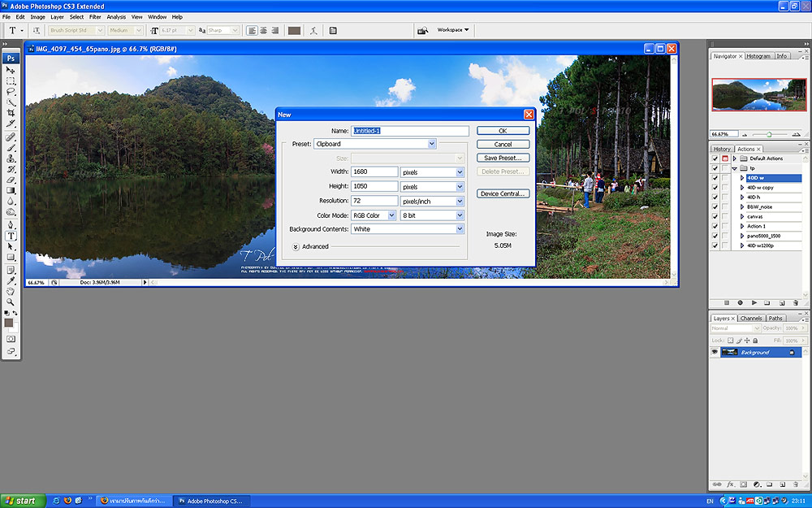Hide the Background layer eye icon
Viewport: 812px width, 508px height.
pos(715,352)
